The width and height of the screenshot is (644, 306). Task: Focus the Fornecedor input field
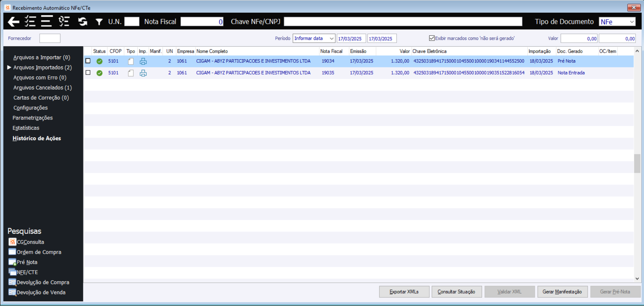tap(50, 38)
